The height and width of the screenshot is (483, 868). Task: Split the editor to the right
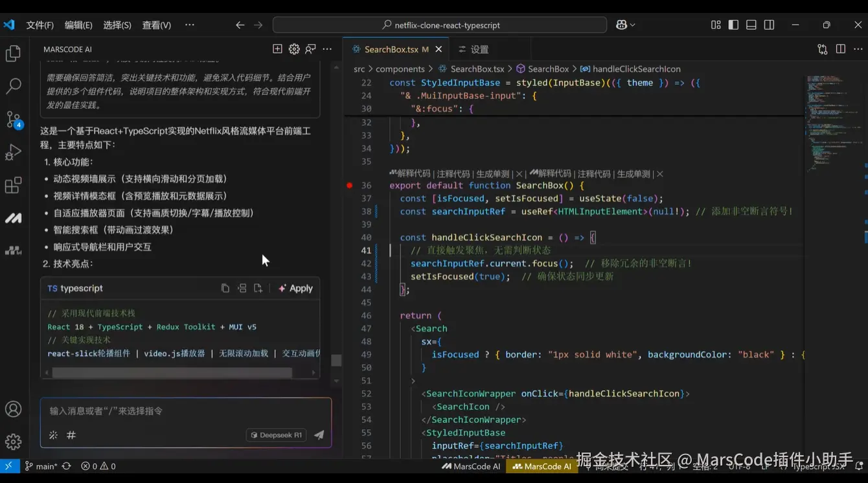coord(841,49)
